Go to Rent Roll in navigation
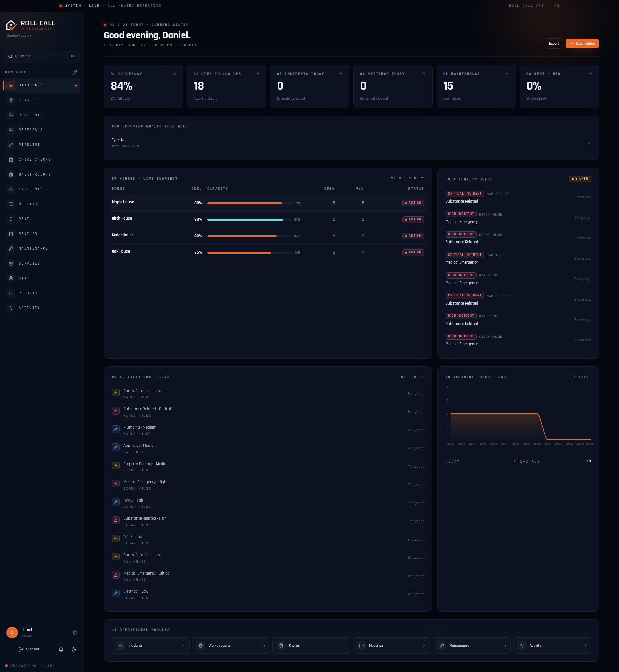The width and height of the screenshot is (619, 672). pyautogui.click(x=42, y=234)
